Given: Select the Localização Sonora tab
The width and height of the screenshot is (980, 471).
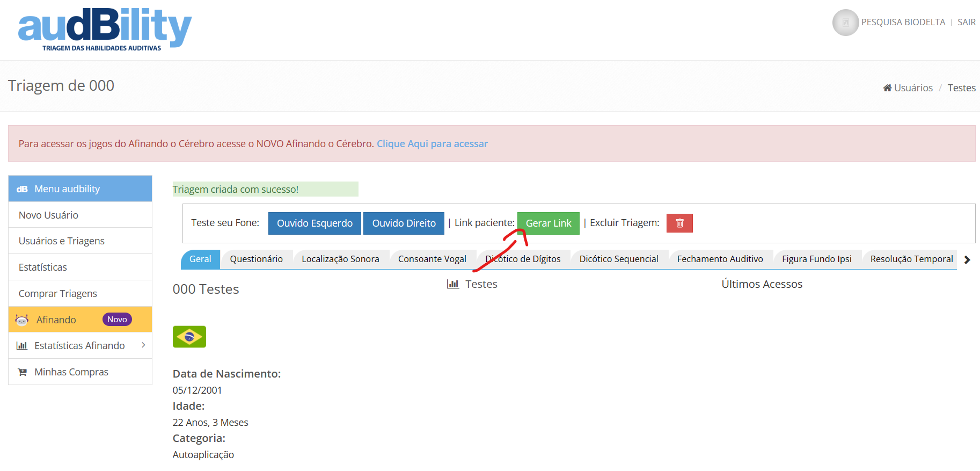Looking at the screenshot, I should [340, 259].
